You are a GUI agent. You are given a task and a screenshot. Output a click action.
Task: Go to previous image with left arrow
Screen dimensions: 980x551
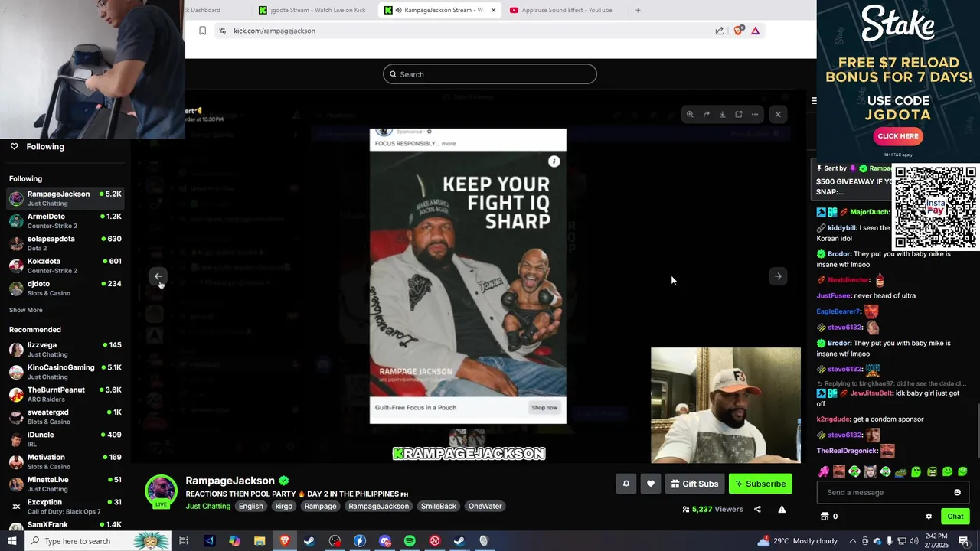[x=158, y=276]
